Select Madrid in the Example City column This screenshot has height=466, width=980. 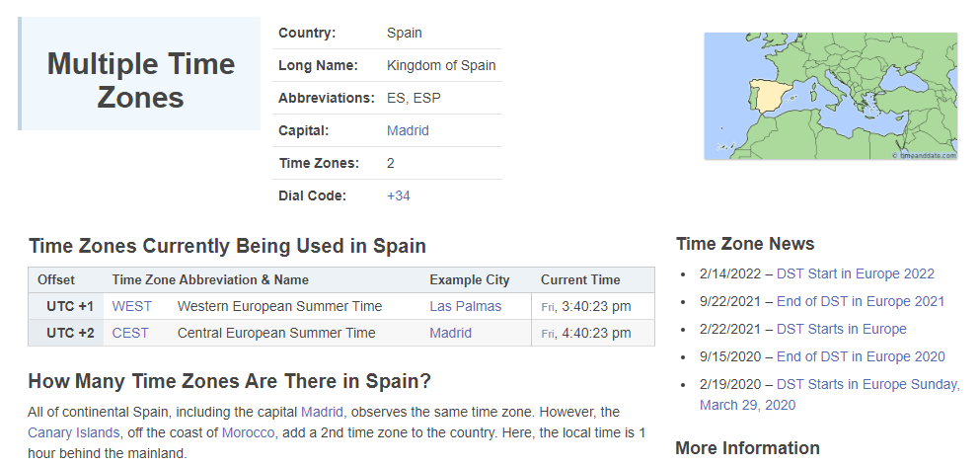[450, 333]
